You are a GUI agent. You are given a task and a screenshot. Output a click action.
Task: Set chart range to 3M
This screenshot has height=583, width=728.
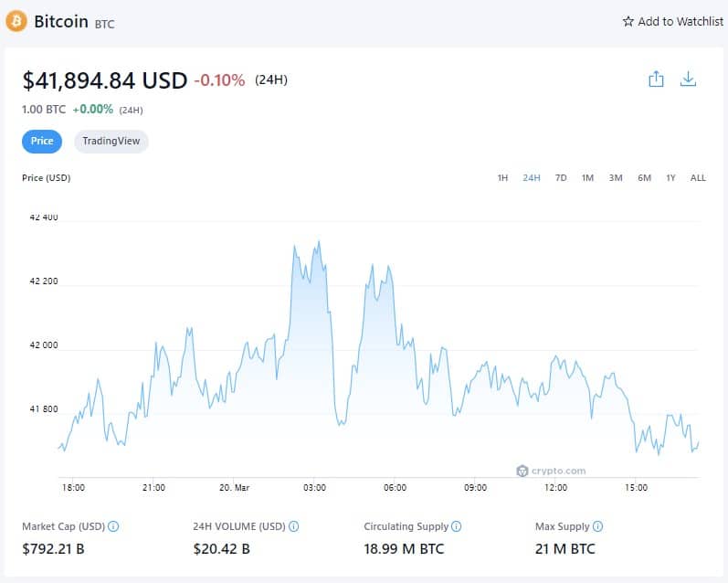pyautogui.click(x=616, y=178)
